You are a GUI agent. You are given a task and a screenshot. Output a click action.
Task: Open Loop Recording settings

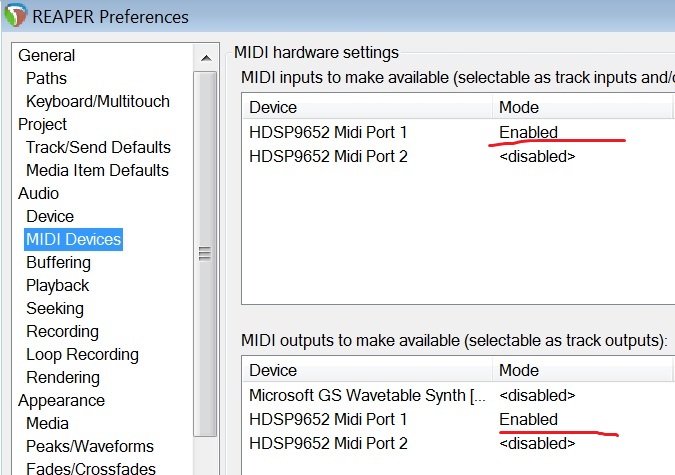click(x=82, y=354)
